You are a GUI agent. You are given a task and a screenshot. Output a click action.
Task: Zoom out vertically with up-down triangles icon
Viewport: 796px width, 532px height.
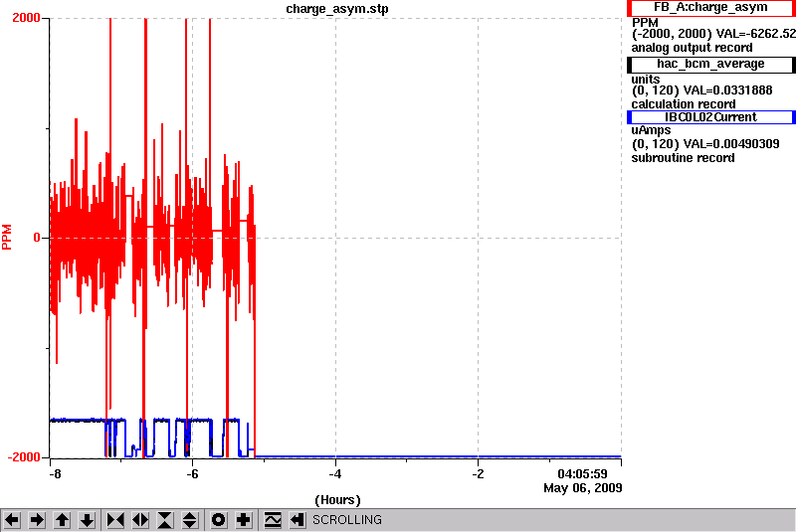pos(190,520)
